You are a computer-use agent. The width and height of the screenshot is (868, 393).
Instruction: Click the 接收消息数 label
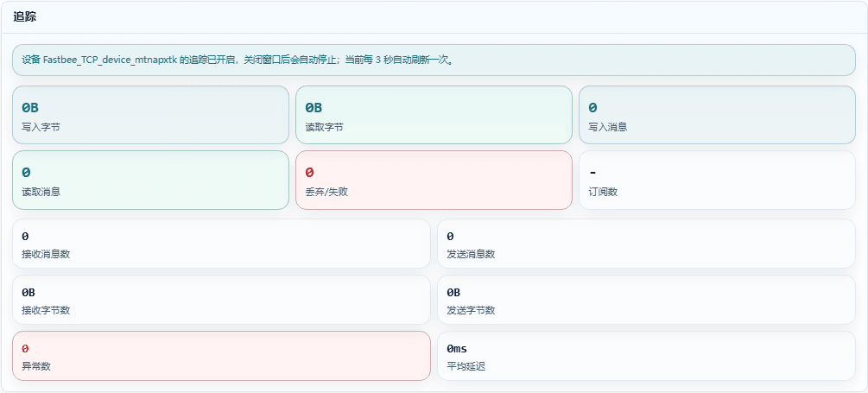(46, 254)
